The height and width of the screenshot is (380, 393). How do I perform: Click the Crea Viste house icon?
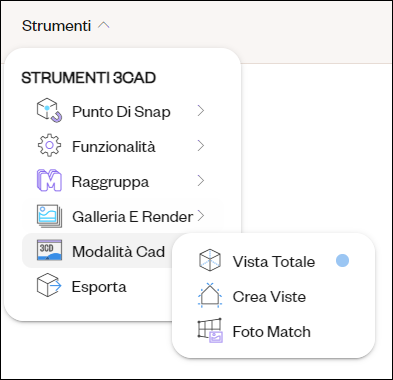pos(210,295)
